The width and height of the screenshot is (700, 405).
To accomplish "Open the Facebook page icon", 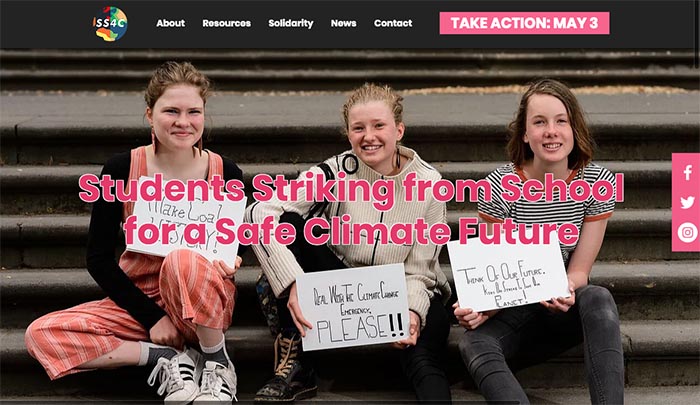I will 688,172.
